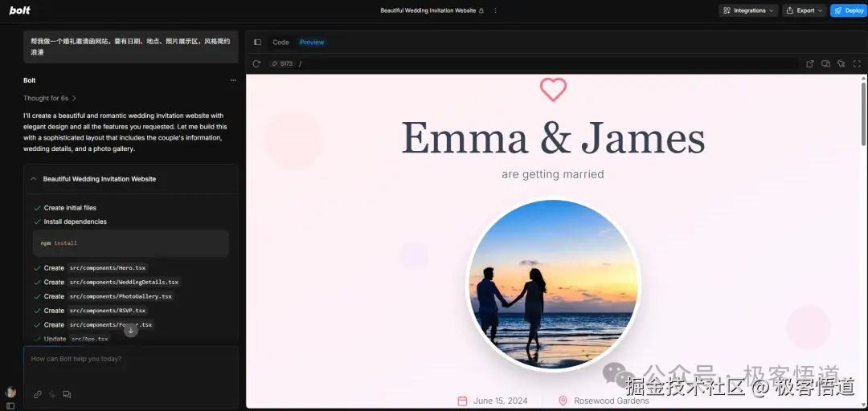Open the Integrations dropdown
Image resolution: width=868 pixels, height=411 pixels.
pos(748,10)
